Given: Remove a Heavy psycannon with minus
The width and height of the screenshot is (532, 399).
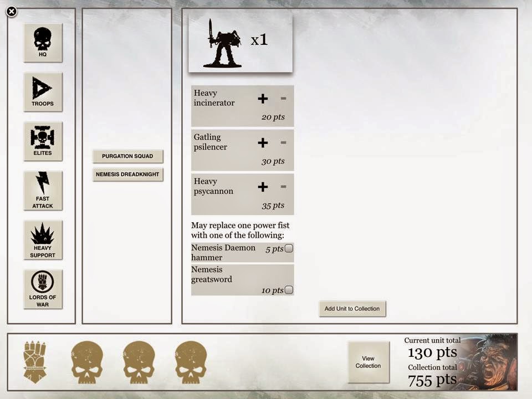Looking at the screenshot, I should click(x=283, y=187).
